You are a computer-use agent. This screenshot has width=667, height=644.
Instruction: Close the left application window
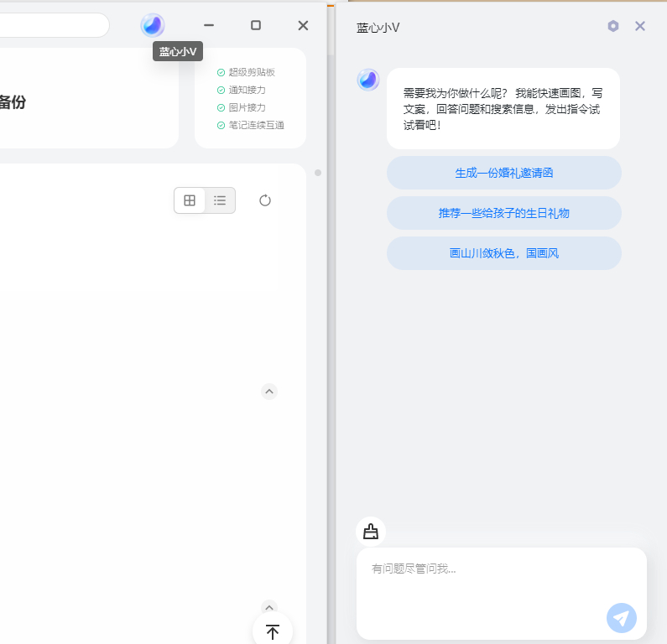pos(303,25)
